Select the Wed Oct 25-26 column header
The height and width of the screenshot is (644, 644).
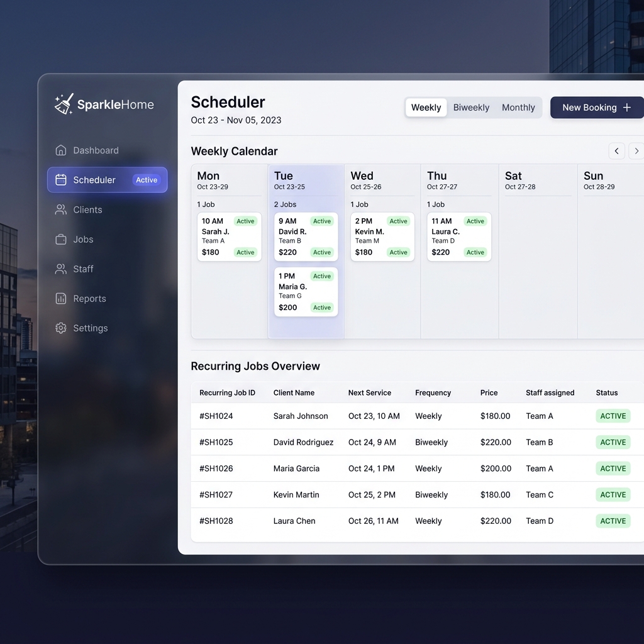click(382, 180)
